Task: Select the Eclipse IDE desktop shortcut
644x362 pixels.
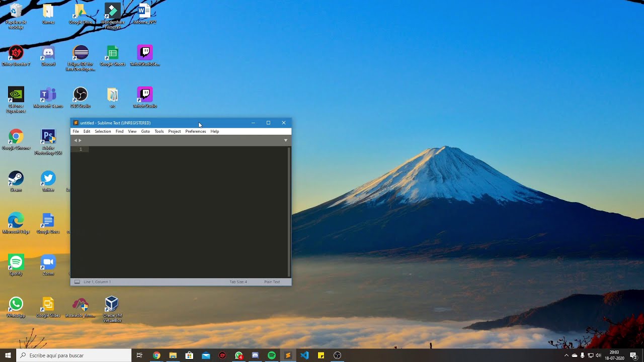Action: (80, 58)
